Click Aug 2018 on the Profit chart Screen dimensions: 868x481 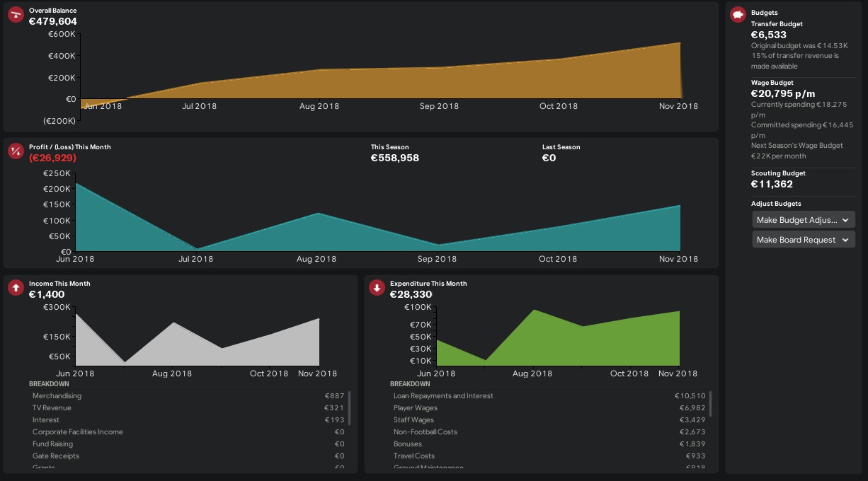click(x=316, y=259)
